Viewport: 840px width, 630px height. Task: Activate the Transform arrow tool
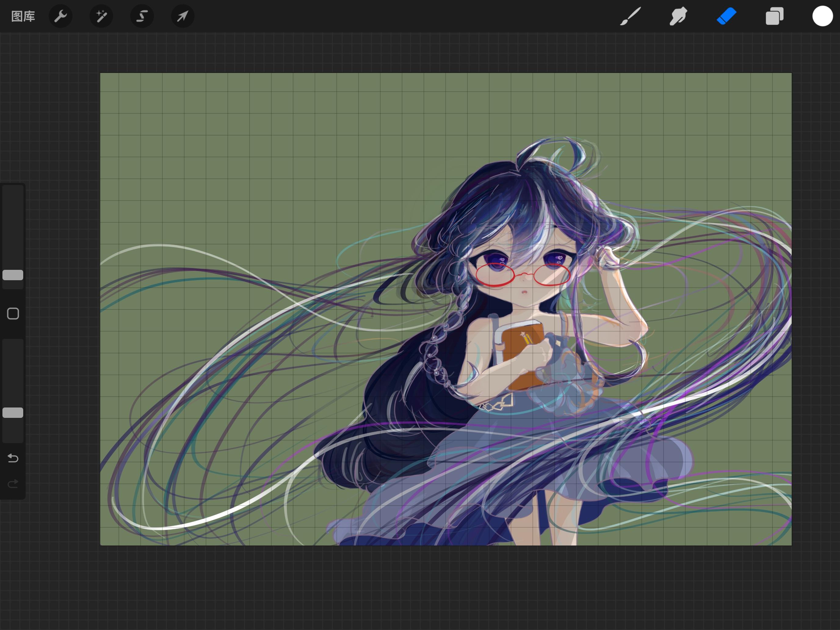click(183, 16)
